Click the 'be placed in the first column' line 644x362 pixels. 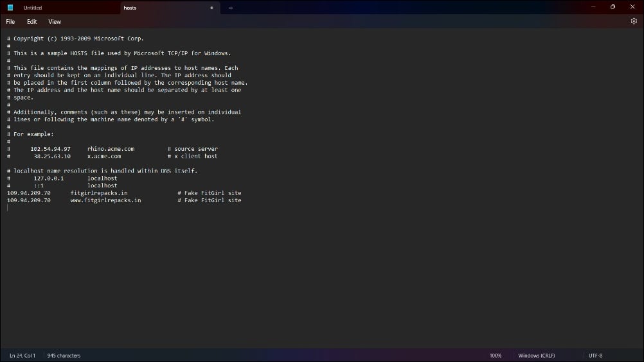pos(127,83)
